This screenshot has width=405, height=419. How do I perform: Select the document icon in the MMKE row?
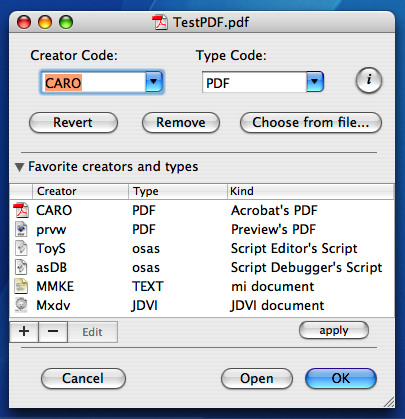(x=21, y=286)
